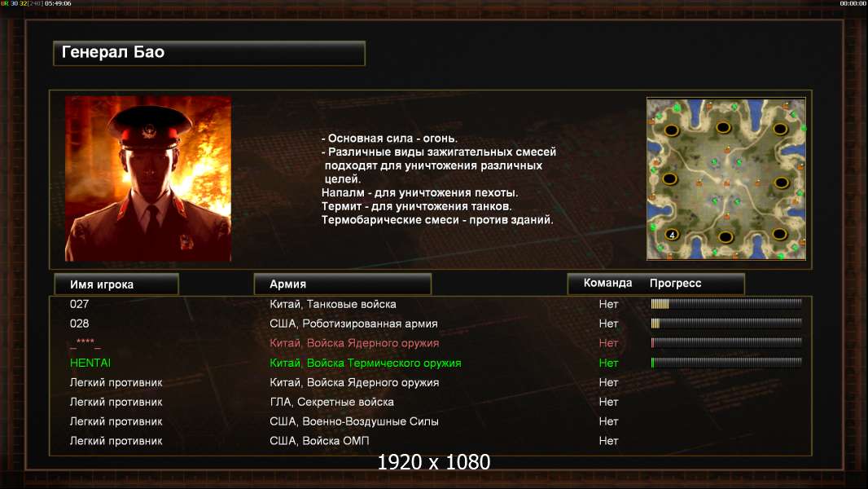Click the Генерал Бао title bar
This screenshot has width=868, height=489.
[209, 53]
